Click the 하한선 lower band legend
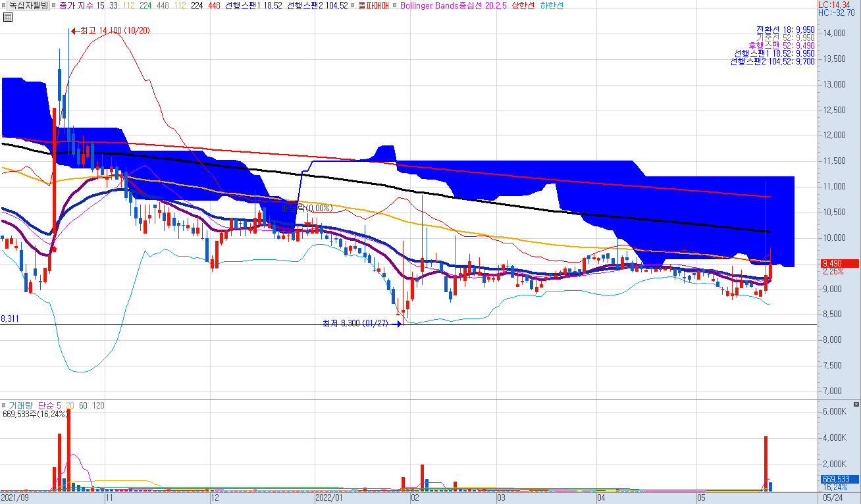Viewport: 861px width, 504px height. pos(551,5)
